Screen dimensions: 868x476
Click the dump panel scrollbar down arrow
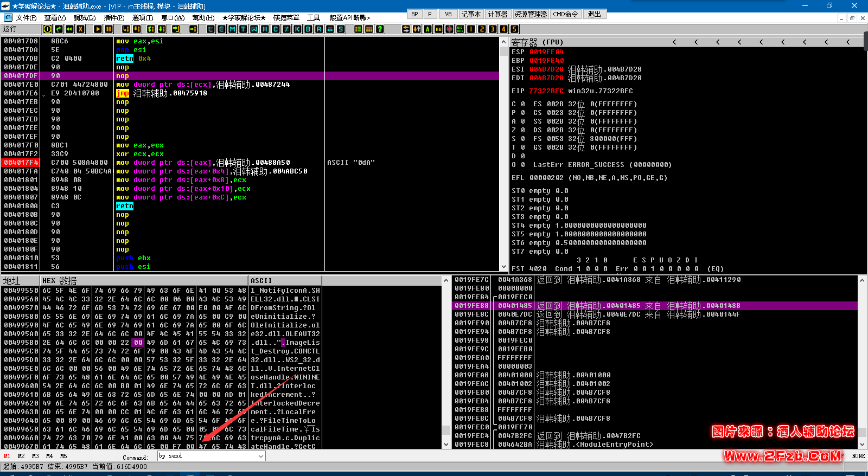(x=446, y=444)
